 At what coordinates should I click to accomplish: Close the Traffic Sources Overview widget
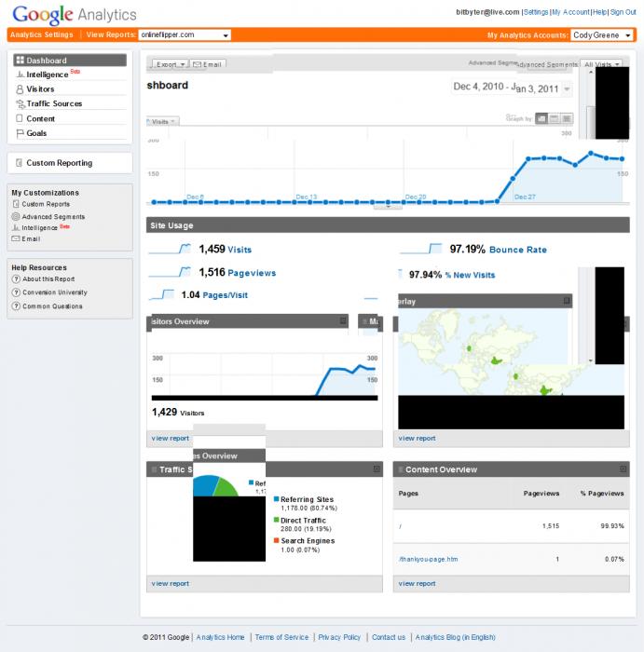click(x=377, y=469)
